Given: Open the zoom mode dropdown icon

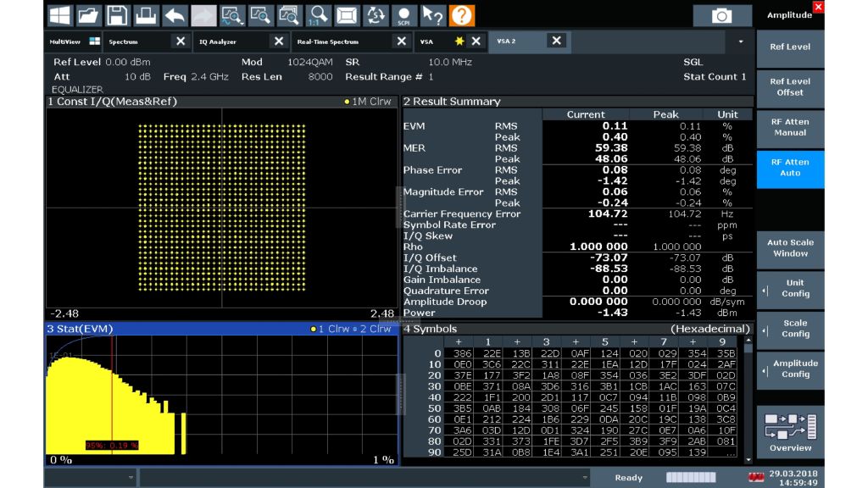Looking at the screenshot, I should click(x=232, y=15).
